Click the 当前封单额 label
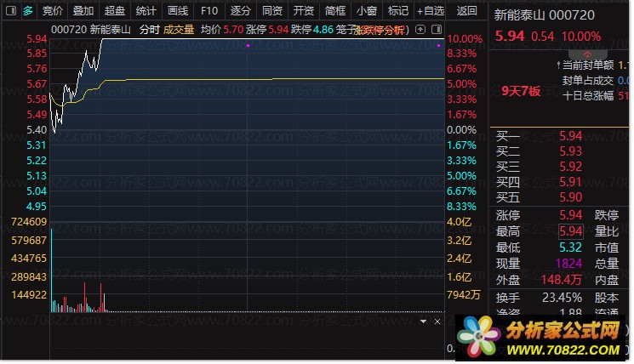634x364 pixels. [x=588, y=65]
